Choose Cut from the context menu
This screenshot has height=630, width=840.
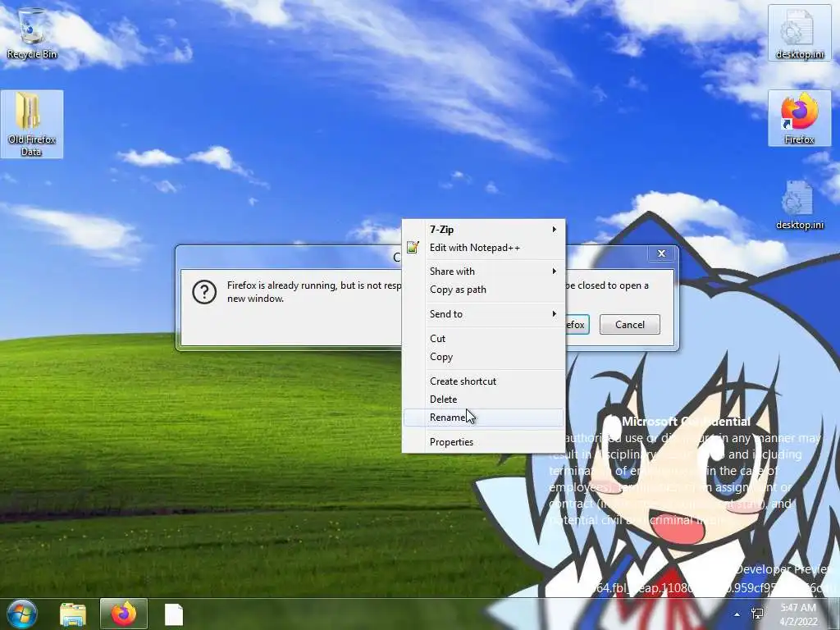[x=484, y=339]
